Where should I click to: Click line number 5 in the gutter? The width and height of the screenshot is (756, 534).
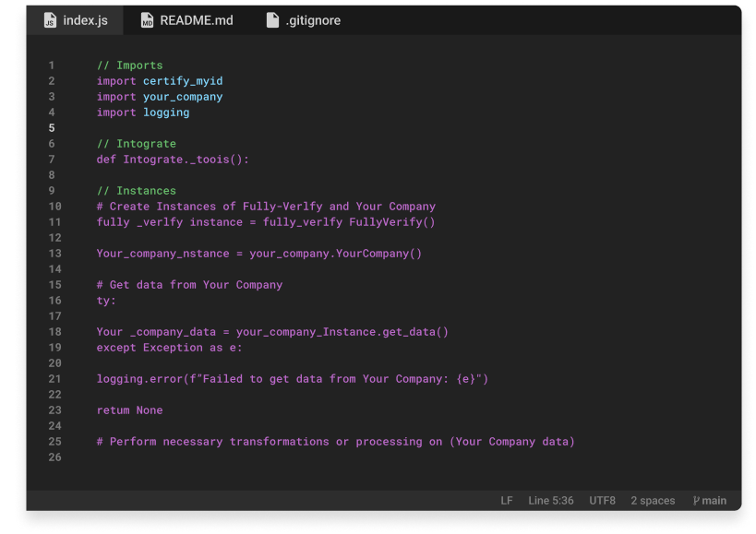click(x=52, y=128)
